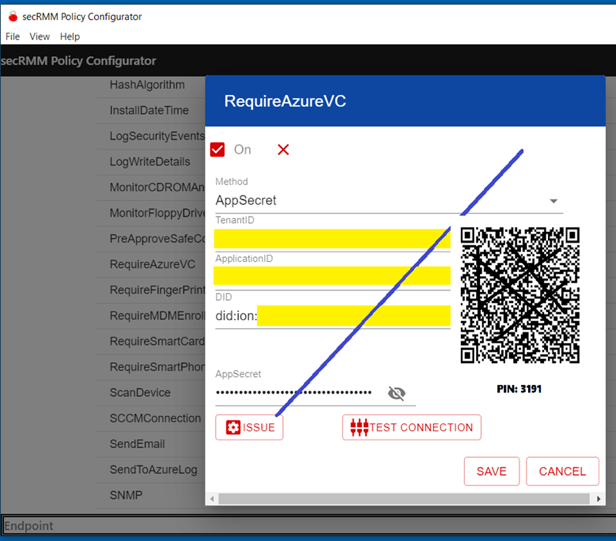
Task: Open the Help menu
Action: pyautogui.click(x=70, y=37)
